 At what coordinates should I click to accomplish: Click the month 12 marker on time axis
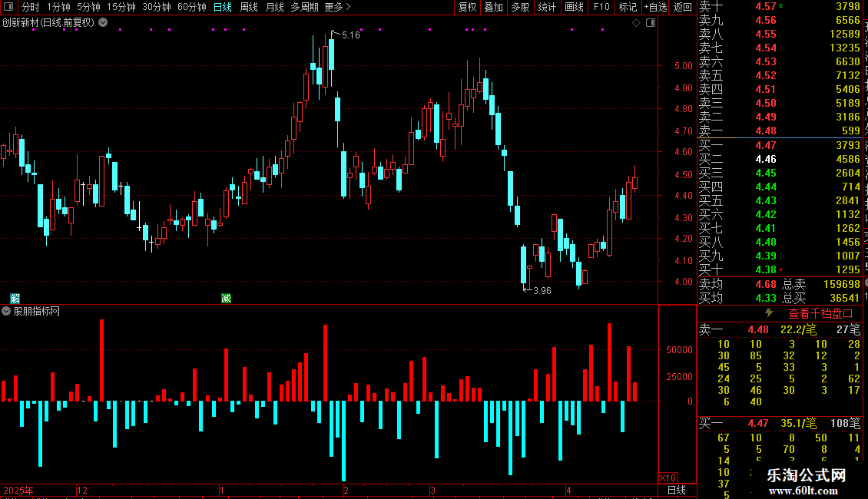[x=82, y=490]
